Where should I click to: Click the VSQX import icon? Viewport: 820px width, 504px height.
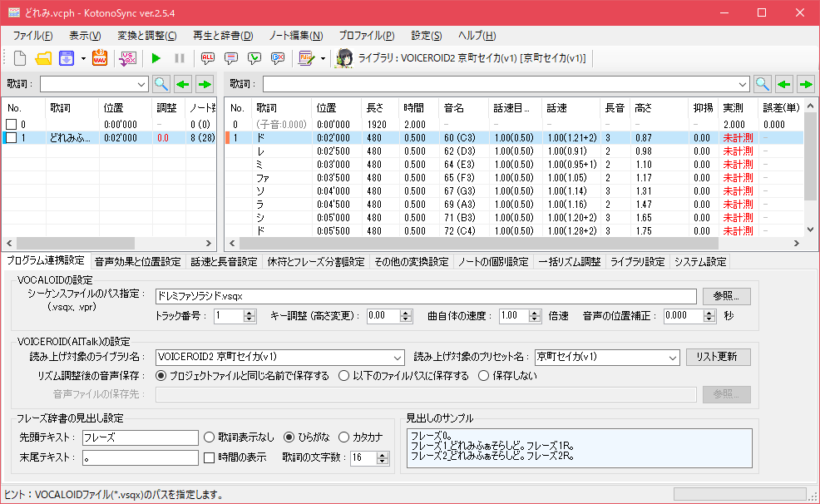pyautogui.click(x=126, y=58)
